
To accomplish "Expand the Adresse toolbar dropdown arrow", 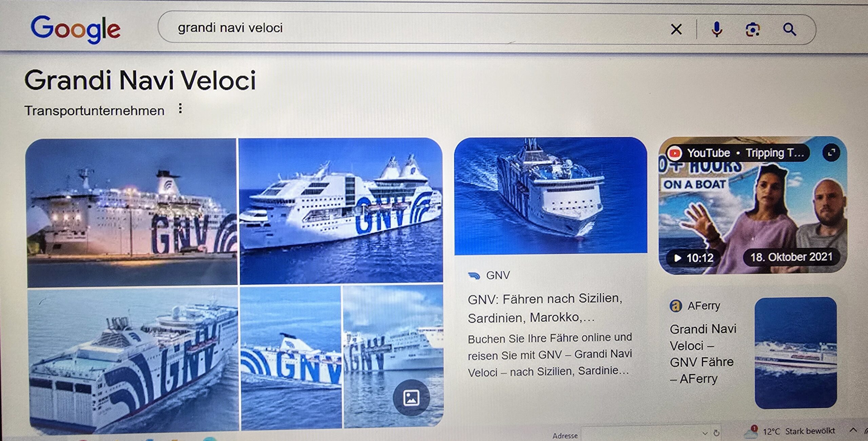I will point(705,433).
